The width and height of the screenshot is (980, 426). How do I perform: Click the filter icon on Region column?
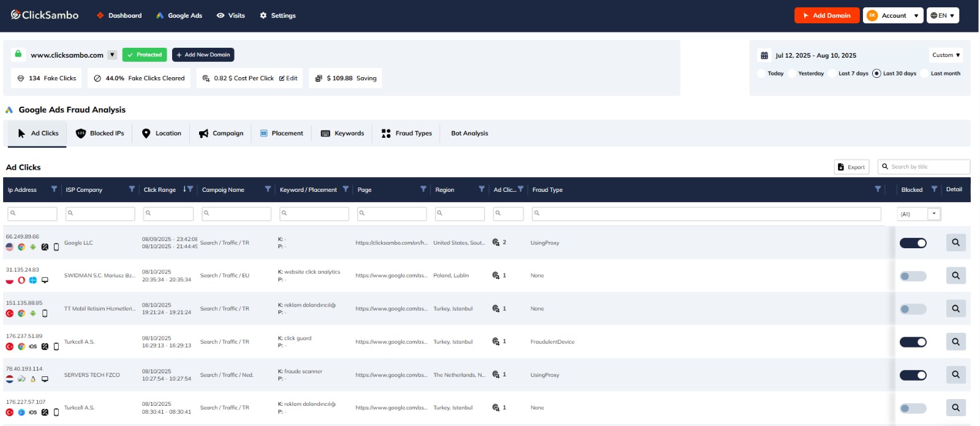(x=481, y=189)
